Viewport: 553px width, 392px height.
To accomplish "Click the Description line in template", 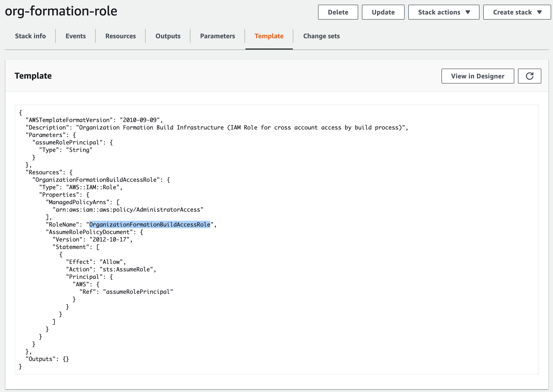I will 217,127.
